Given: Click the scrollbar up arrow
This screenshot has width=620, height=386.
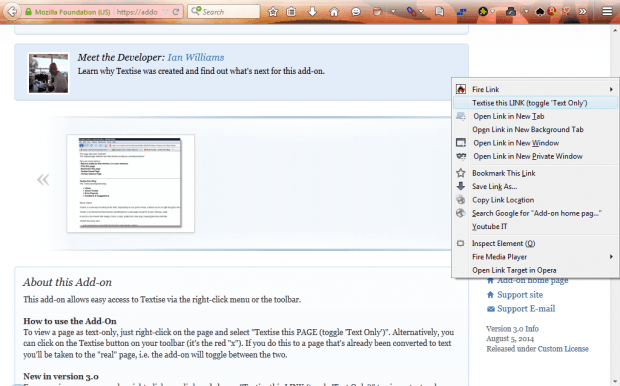Looking at the screenshot, I should pos(615,30).
